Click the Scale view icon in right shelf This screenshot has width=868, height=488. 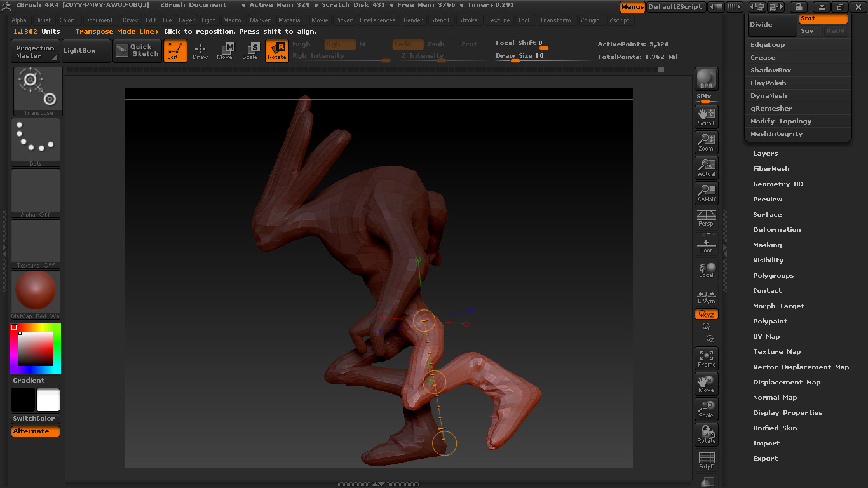tap(706, 409)
